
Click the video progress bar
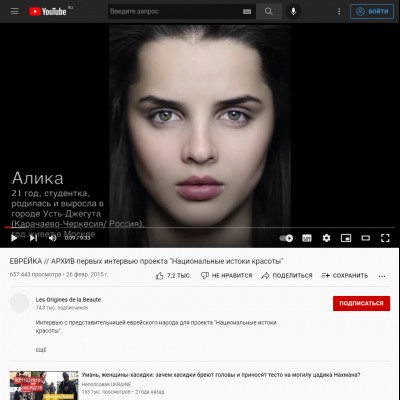click(x=200, y=228)
